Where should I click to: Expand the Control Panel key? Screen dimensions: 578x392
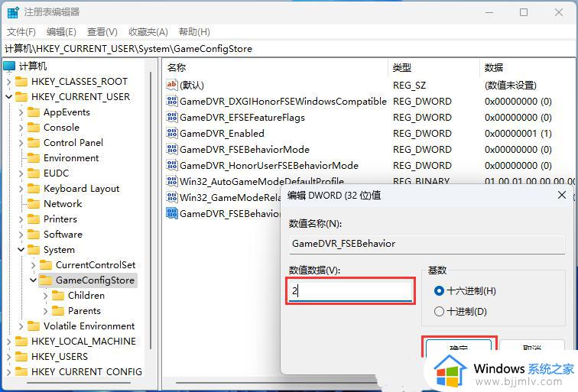[21, 143]
